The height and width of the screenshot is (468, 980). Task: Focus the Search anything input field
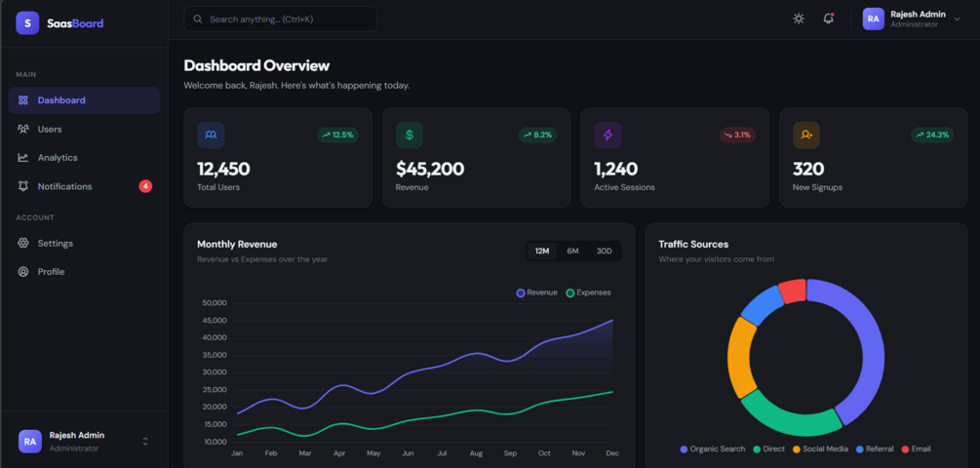[281, 19]
